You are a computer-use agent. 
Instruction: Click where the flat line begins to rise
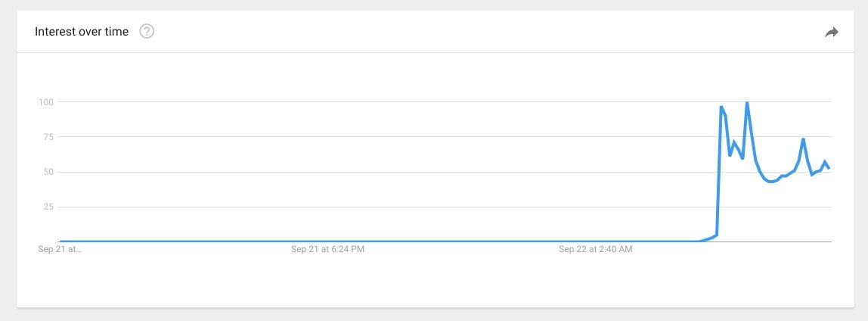coord(701,242)
